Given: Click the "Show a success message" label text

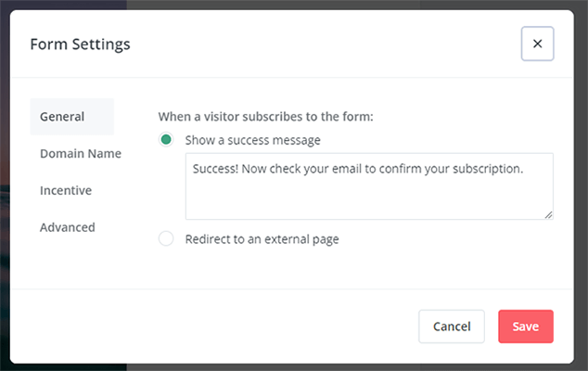Looking at the screenshot, I should [253, 141].
